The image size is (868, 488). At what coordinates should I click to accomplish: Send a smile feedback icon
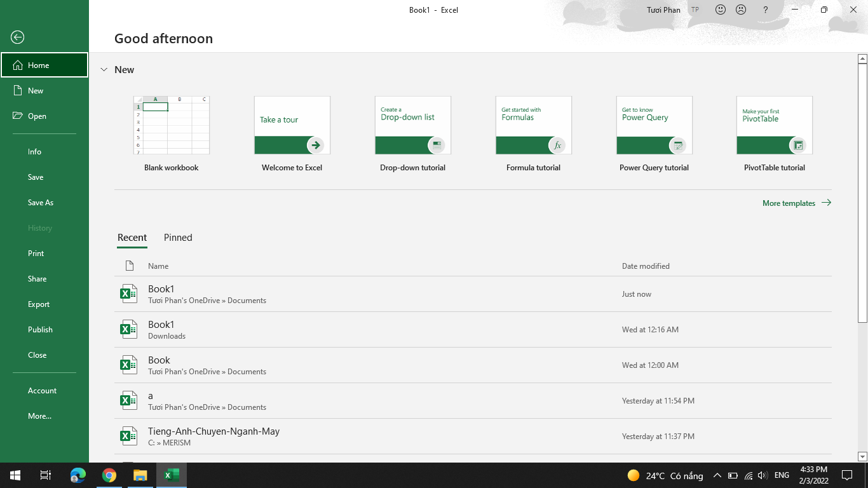tap(721, 10)
